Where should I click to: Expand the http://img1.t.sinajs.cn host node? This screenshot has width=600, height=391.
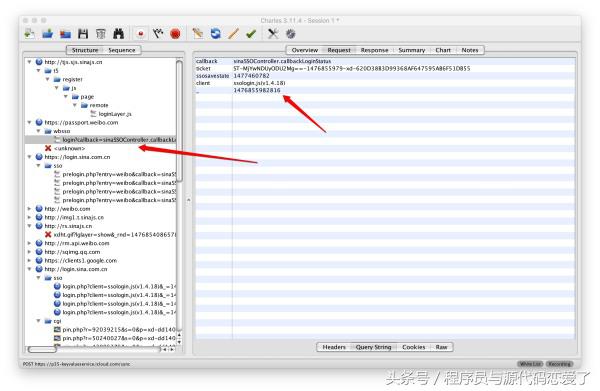tap(29, 217)
